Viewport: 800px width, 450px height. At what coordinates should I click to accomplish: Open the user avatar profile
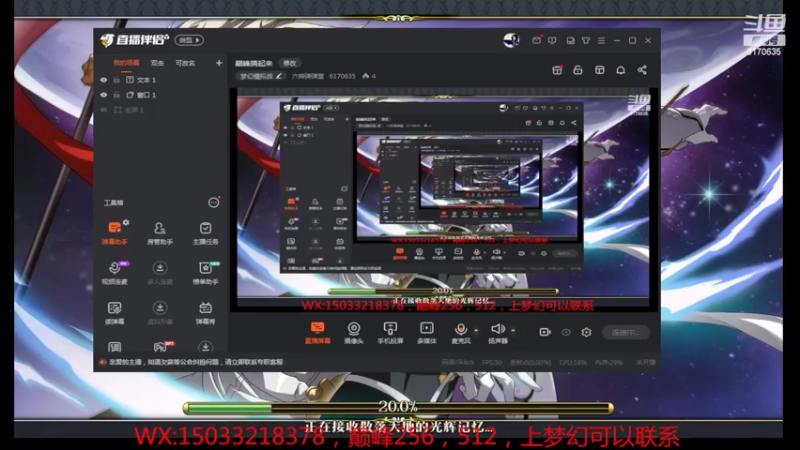511,40
